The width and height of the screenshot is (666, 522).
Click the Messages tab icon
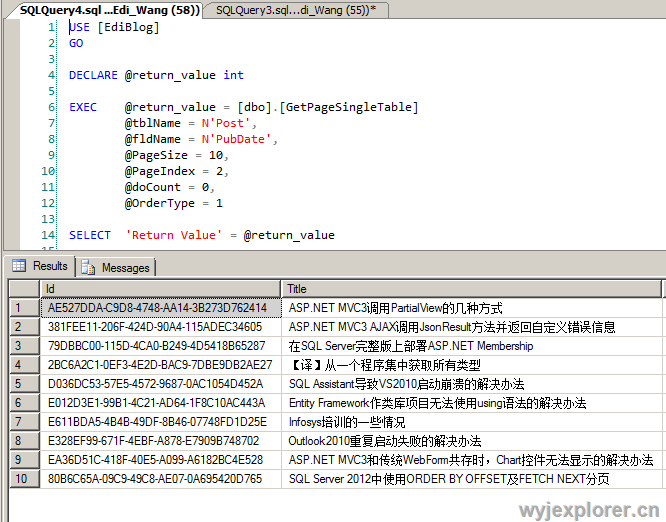[88, 268]
